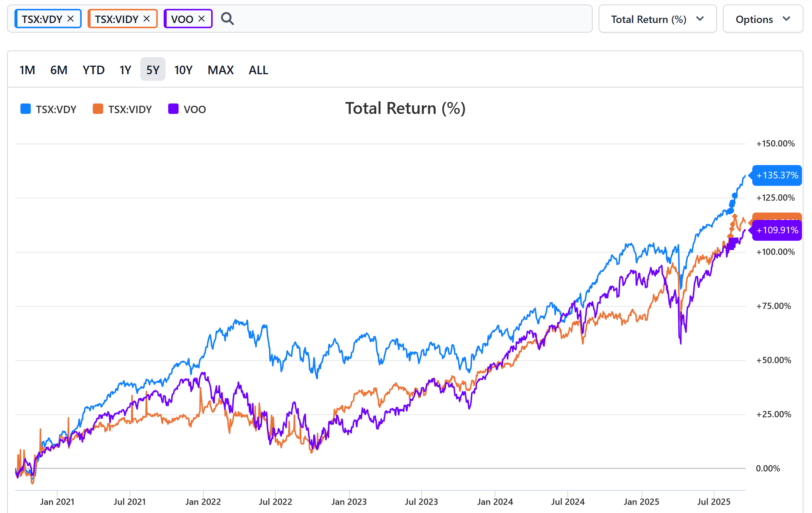Click the TSX:VDY chip text
The image size is (812, 513).
click(42, 19)
